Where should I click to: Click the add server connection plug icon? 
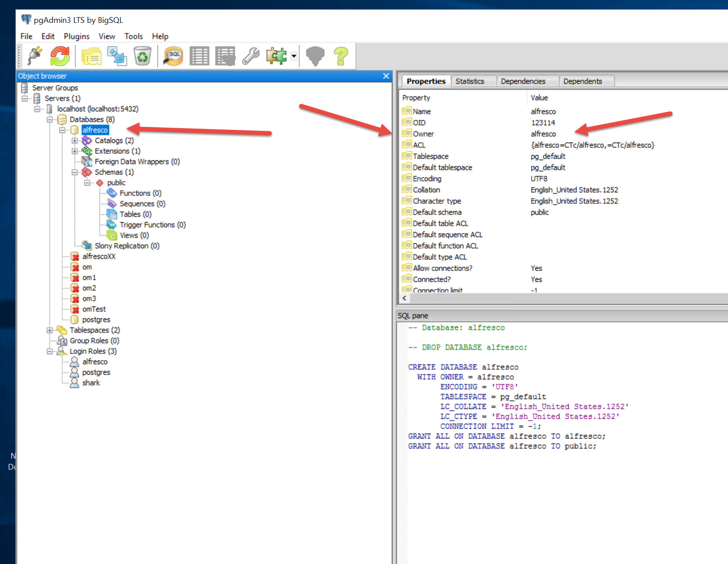point(35,56)
